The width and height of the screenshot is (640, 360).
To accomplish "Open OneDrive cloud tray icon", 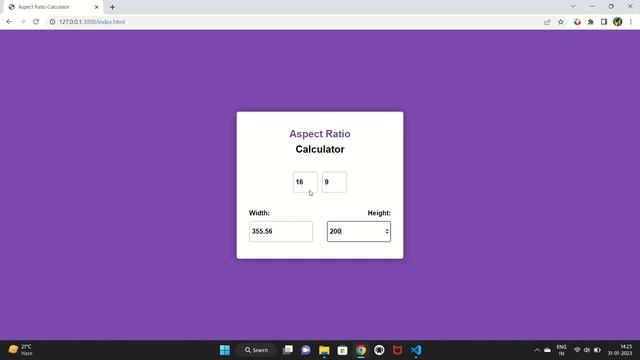I will [547, 350].
